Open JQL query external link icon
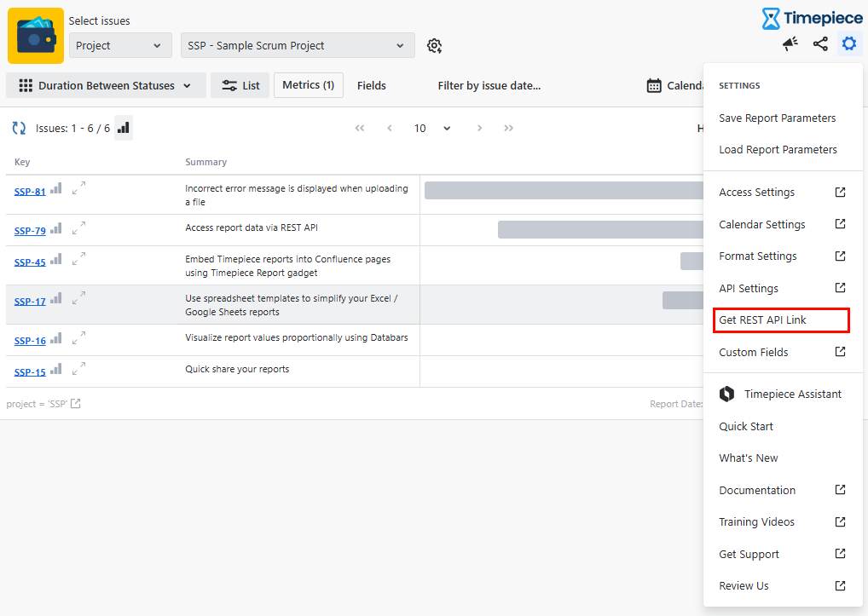Viewport: 868px width, 616px height. 76,404
